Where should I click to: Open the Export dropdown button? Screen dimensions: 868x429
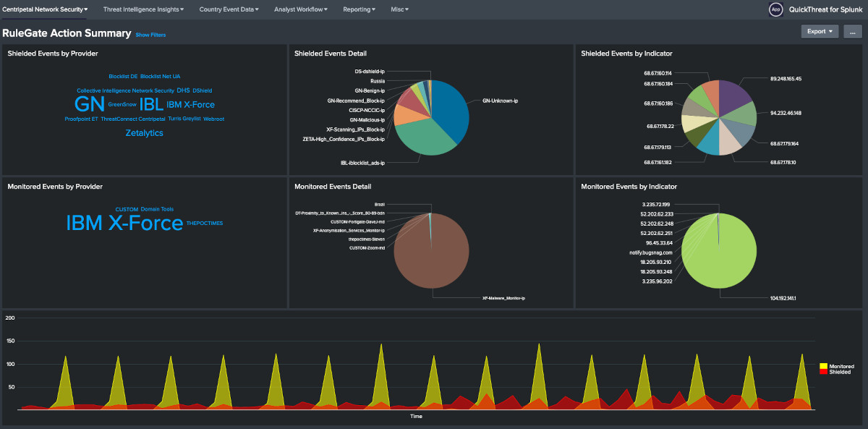(x=820, y=31)
